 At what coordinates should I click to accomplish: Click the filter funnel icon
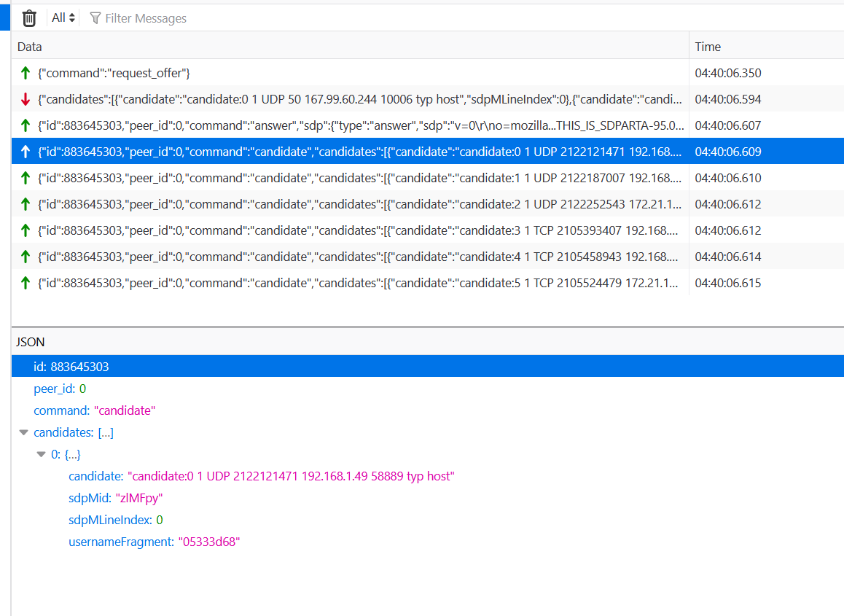pos(95,17)
